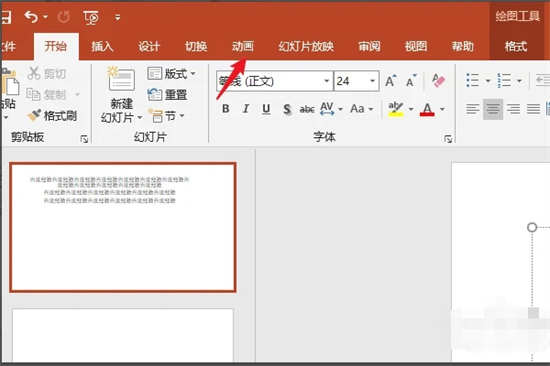Click Decrease List Level icon

pos(542,80)
